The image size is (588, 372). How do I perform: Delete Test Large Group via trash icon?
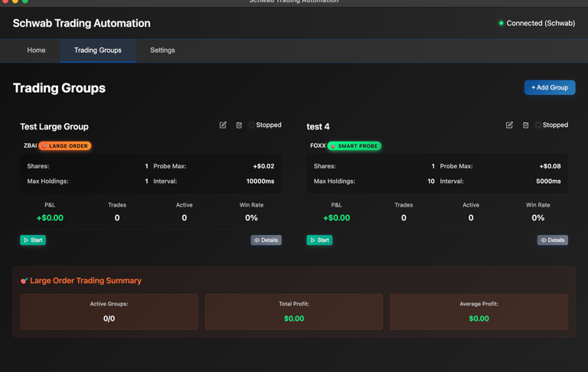coord(239,126)
